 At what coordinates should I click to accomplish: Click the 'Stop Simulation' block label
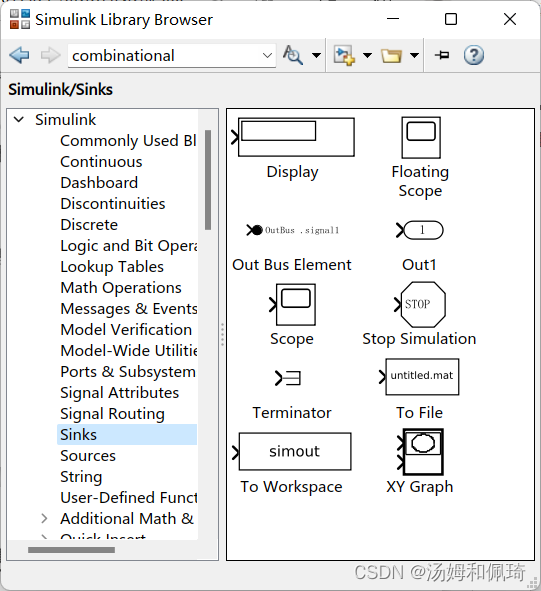419,339
